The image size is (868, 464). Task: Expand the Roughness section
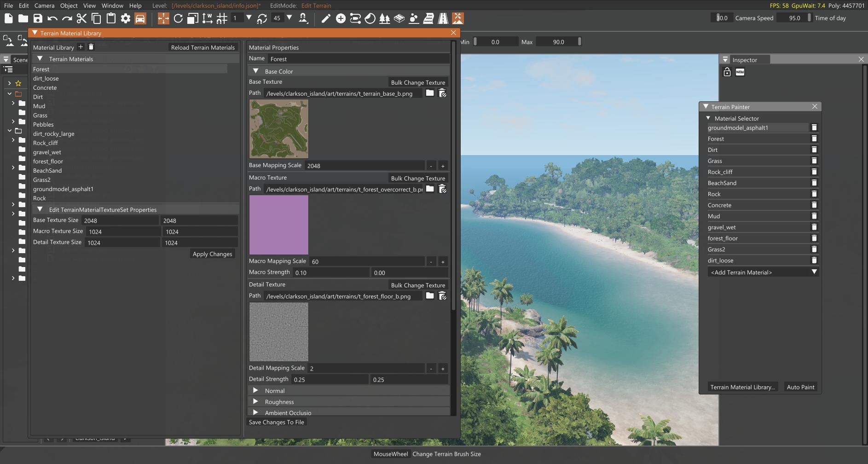click(256, 401)
